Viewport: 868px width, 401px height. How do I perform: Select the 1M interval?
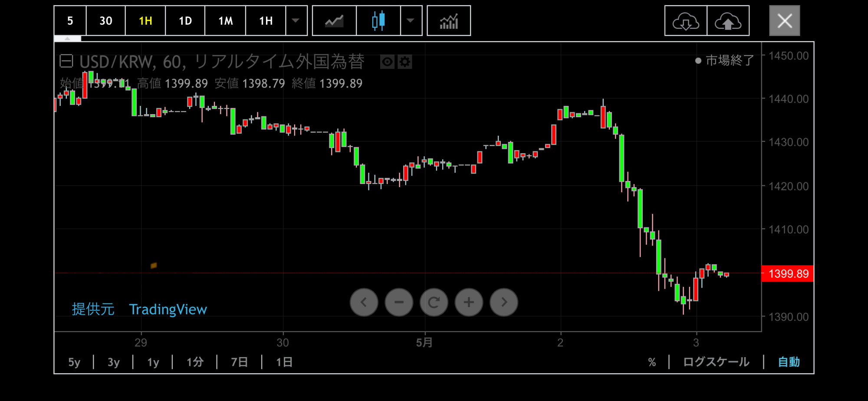click(225, 21)
